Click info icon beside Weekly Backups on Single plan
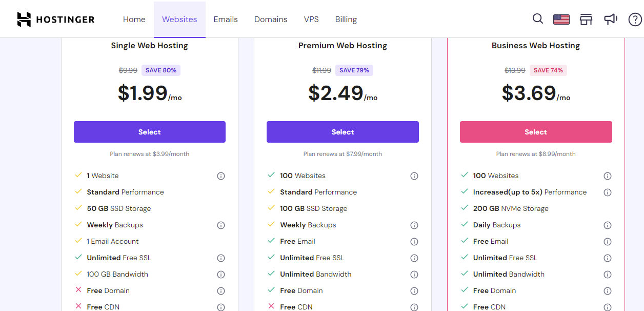 click(220, 225)
